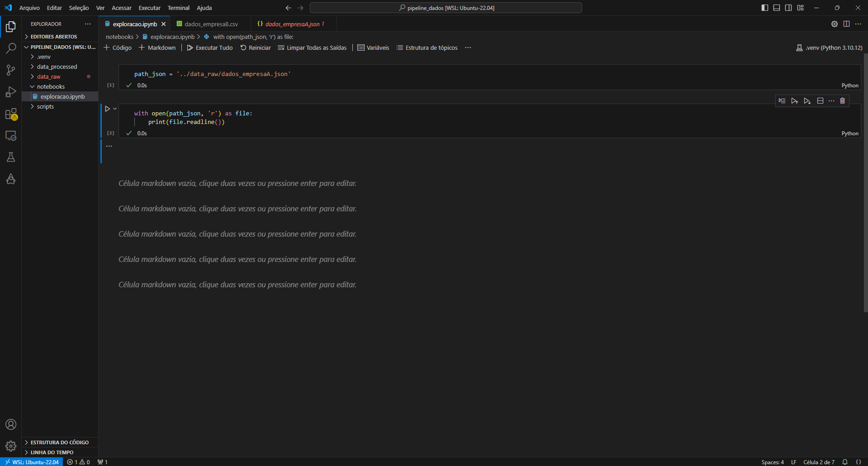Open the Testing flask view
Image resolution: width=868 pixels, height=466 pixels.
pyautogui.click(x=11, y=157)
